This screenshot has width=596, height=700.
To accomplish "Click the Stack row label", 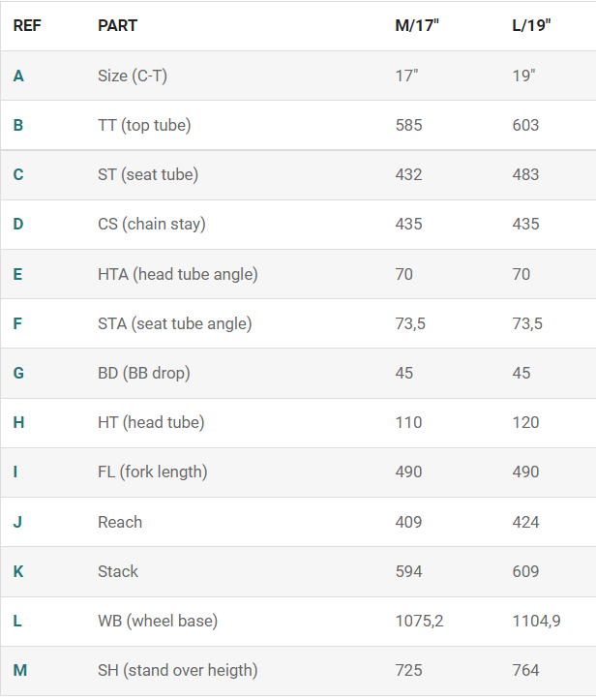I will pyautogui.click(x=118, y=571).
